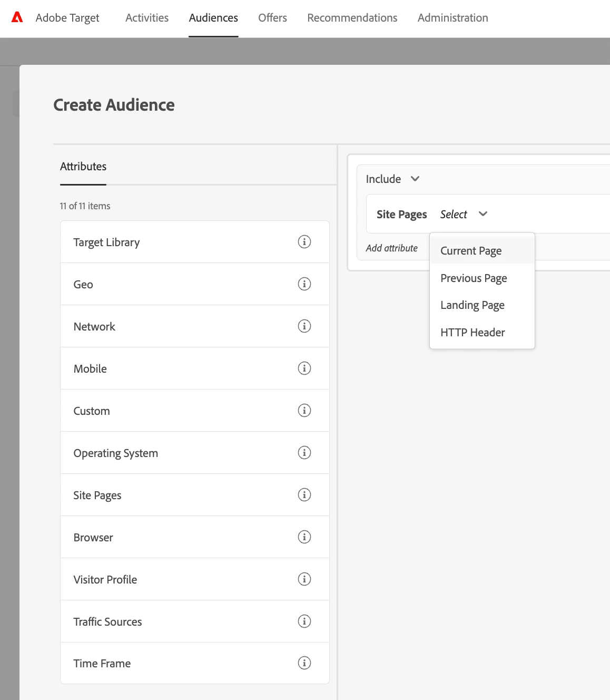
Task: Select Mobile attribute row
Action: [195, 368]
